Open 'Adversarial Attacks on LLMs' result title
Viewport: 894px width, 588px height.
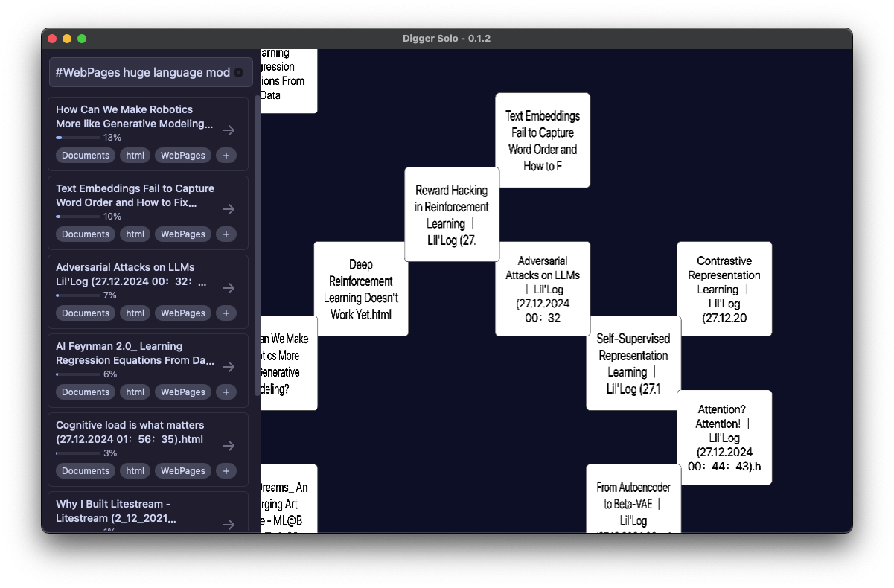pos(132,275)
